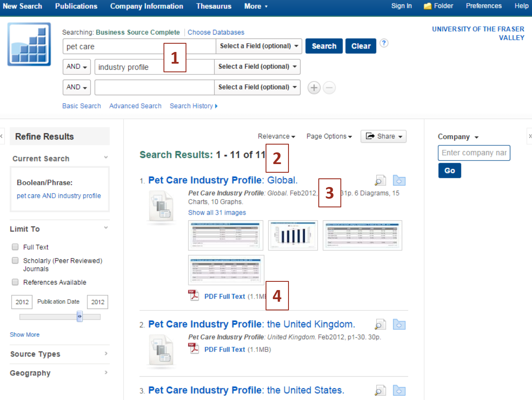The width and height of the screenshot is (532, 400).
Task: Open Pet Care Industry Profile: Global title
Action: 223,180
